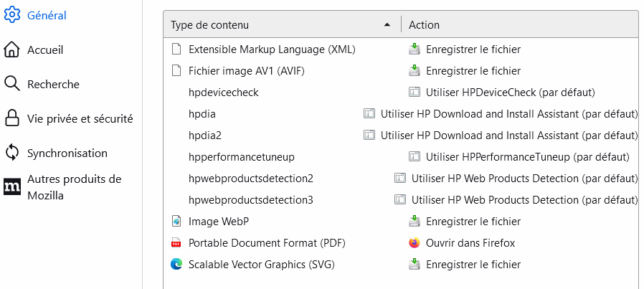The image size is (644, 289).
Task: Click the Mozilla 'm' logo icon
Action: click(x=11, y=187)
